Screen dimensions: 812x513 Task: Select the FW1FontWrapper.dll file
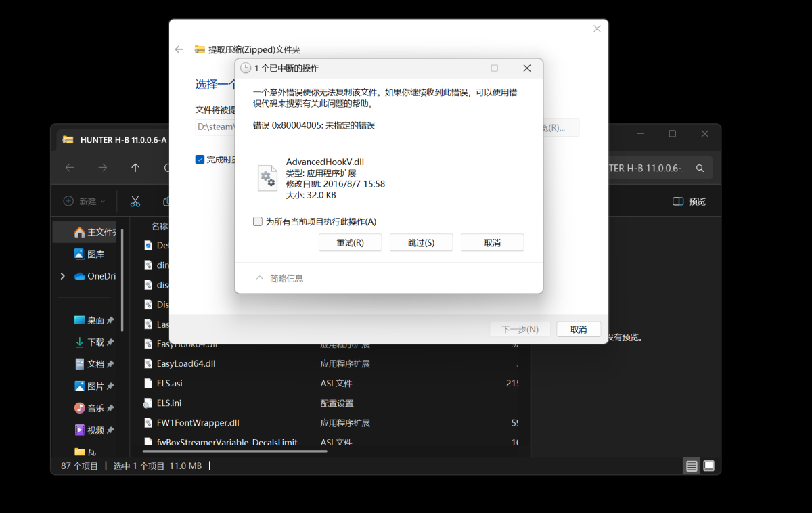click(x=198, y=422)
